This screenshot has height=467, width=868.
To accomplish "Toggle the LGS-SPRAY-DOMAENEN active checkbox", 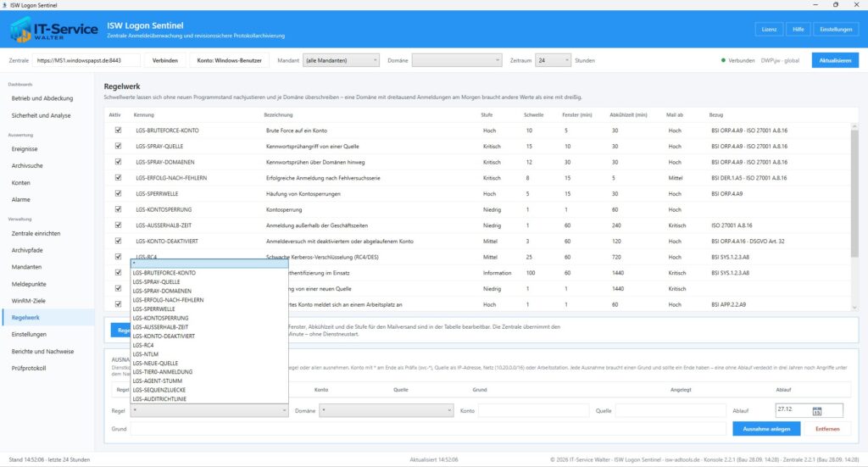I will click(x=118, y=162).
